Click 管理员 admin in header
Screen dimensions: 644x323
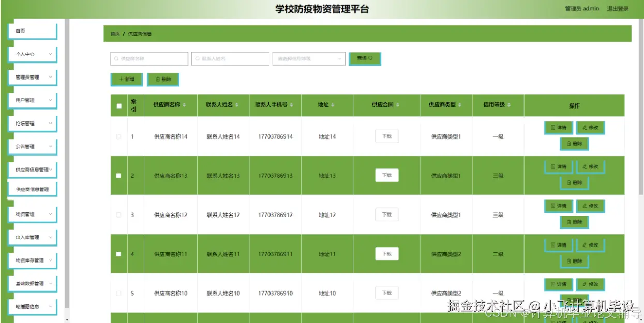[x=582, y=9]
